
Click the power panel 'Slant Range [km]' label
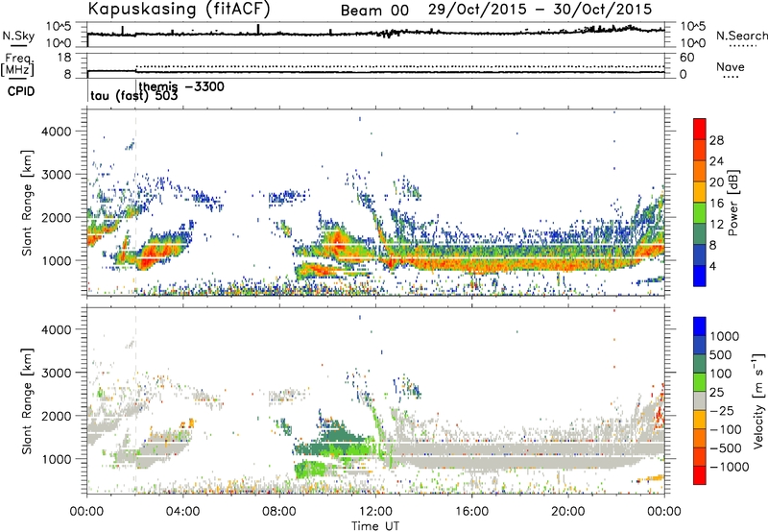[27, 203]
